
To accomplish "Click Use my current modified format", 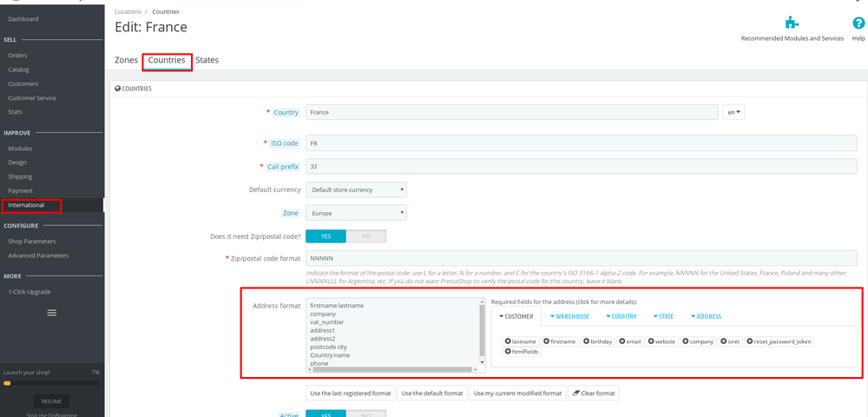I will point(517,394).
